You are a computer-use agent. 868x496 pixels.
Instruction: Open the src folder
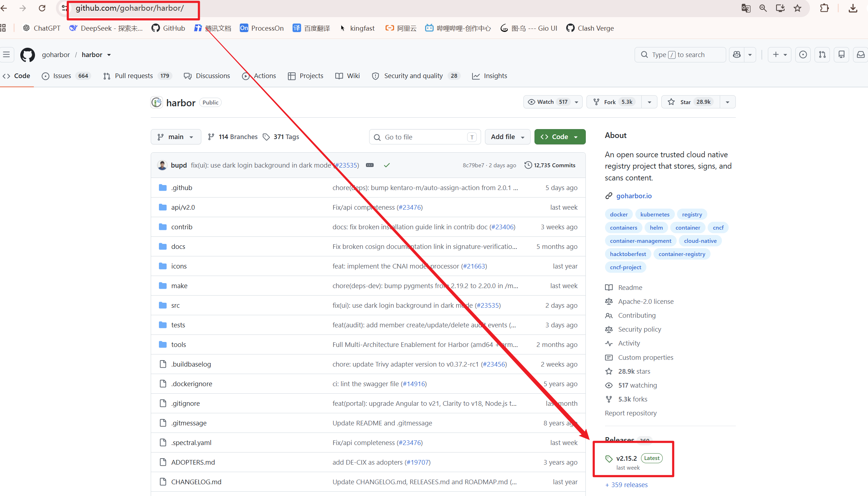click(x=175, y=305)
